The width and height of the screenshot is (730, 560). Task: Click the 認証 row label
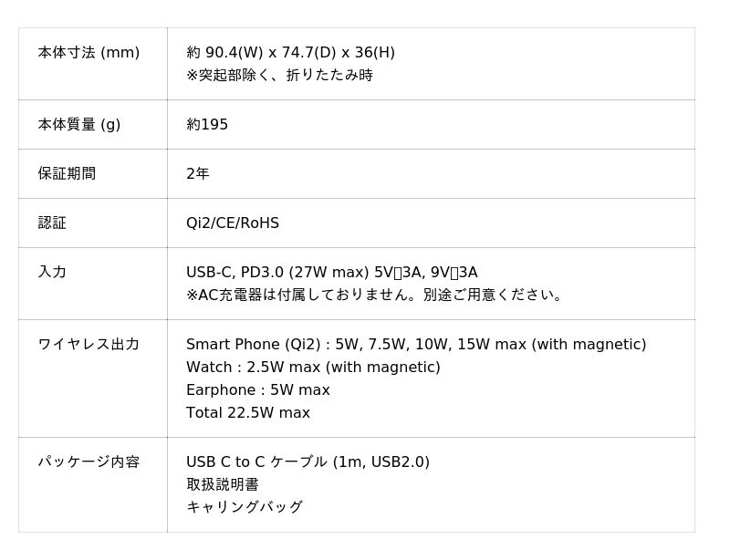[x=52, y=223]
